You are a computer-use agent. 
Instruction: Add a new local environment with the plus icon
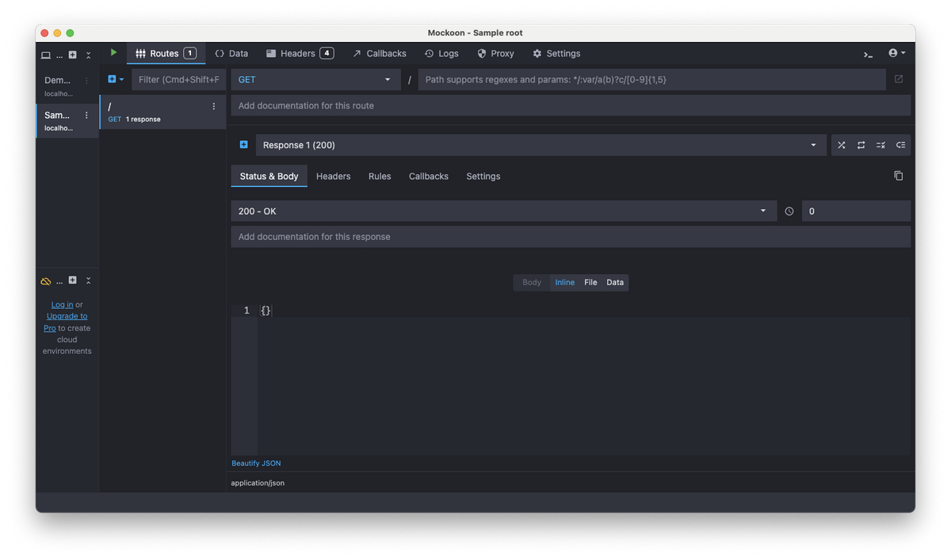(x=72, y=55)
